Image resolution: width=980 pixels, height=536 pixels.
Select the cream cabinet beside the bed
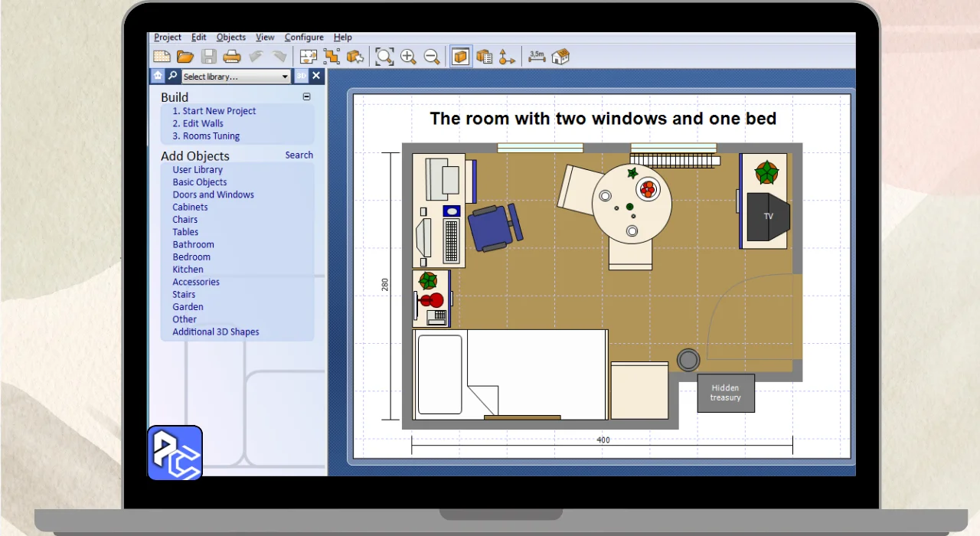[x=639, y=391]
